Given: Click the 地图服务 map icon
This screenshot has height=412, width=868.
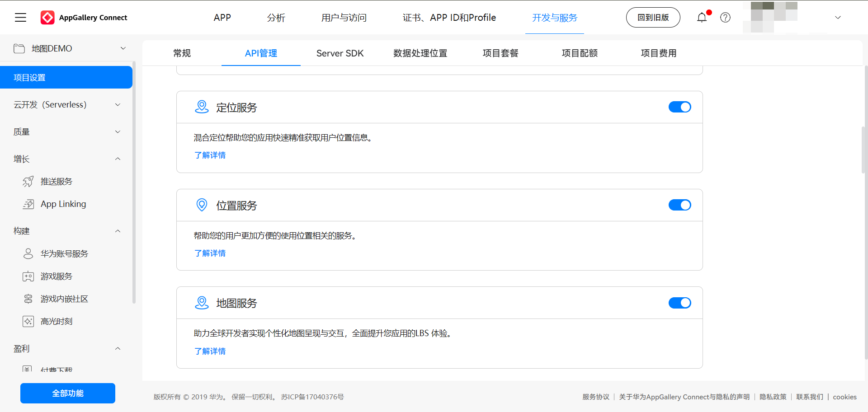Looking at the screenshot, I should pos(202,303).
